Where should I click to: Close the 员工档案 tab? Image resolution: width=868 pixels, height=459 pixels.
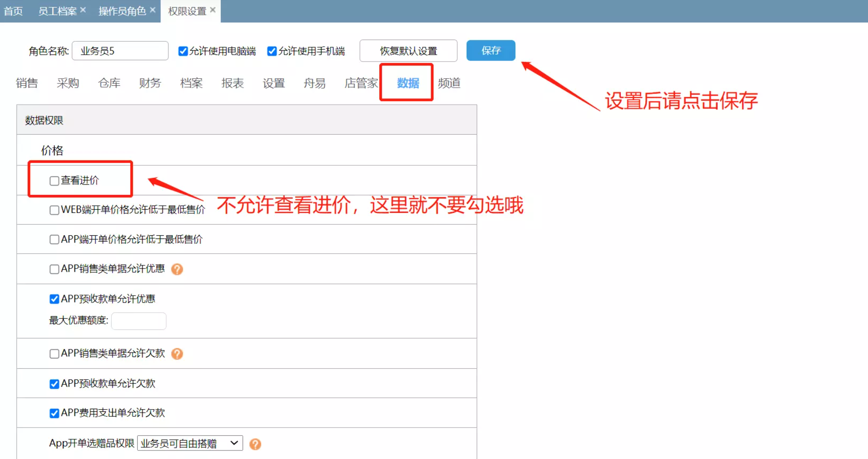[x=83, y=10]
